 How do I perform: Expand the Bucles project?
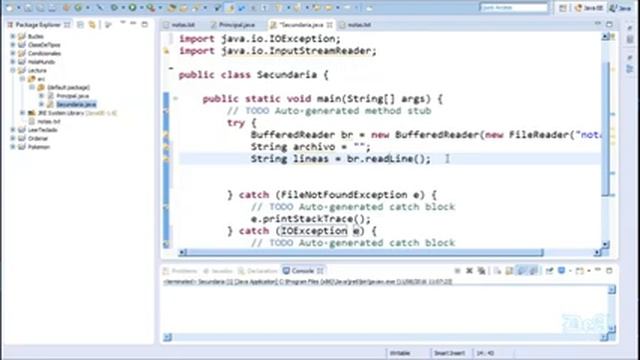pos(13,36)
